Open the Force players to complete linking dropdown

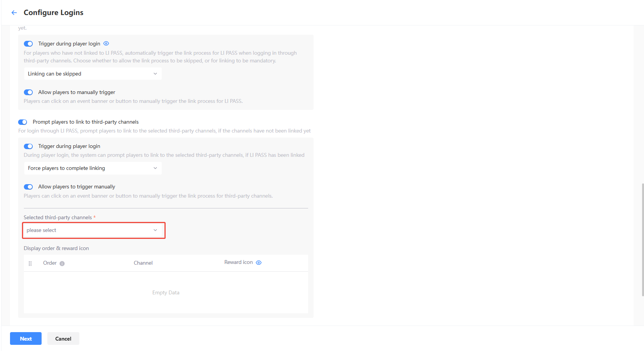click(92, 168)
